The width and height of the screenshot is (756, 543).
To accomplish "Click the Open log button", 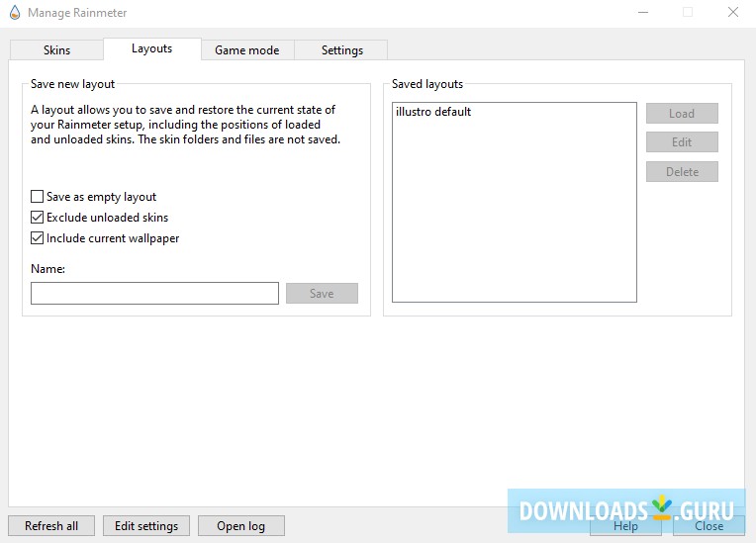I will [241, 525].
